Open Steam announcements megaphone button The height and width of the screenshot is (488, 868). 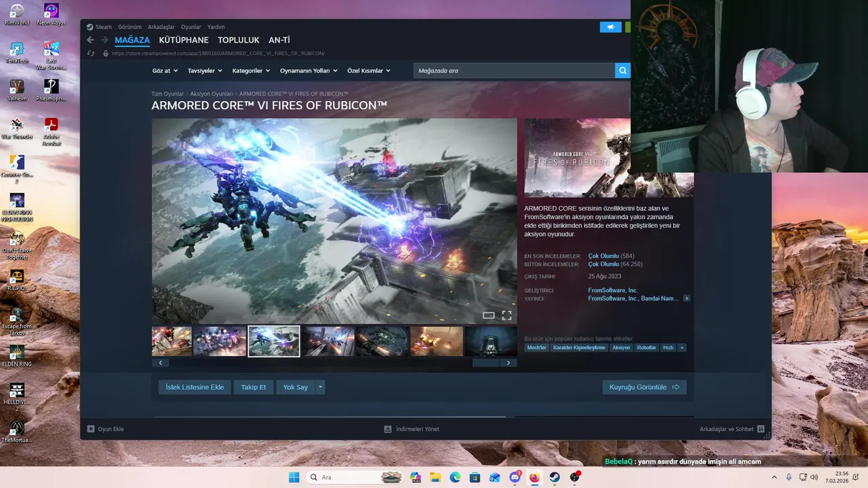click(610, 27)
